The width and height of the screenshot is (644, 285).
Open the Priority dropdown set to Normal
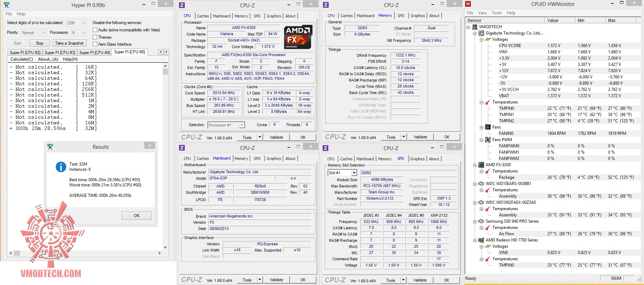pos(33,33)
